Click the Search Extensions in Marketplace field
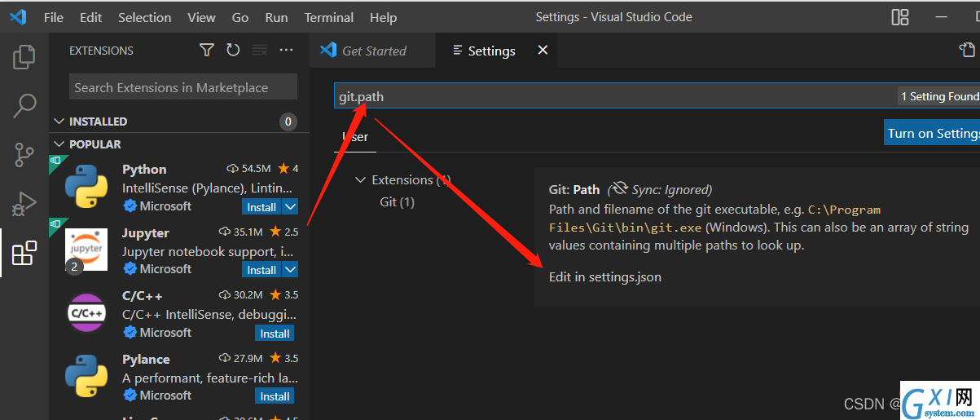The height and width of the screenshot is (420, 980). (x=183, y=87)
